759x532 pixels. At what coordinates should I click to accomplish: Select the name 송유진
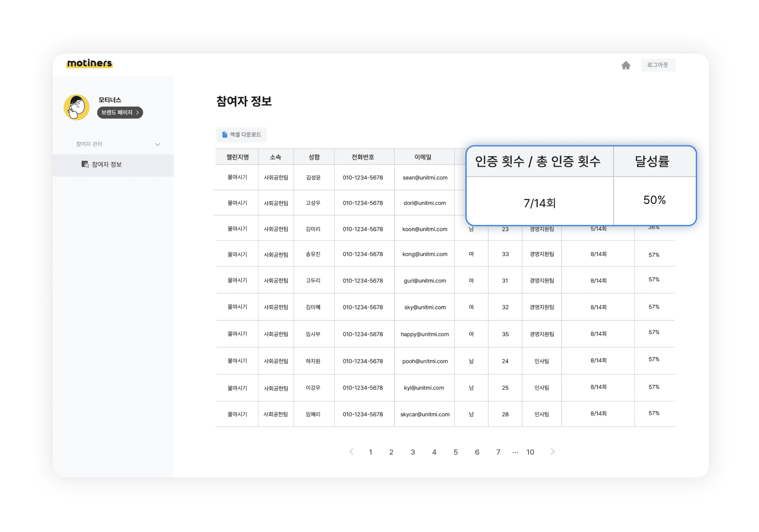click(313, 254)
